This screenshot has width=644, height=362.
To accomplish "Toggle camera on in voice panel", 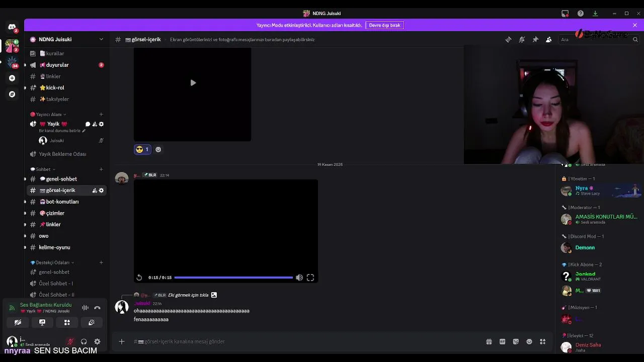I will coord(18,322).
